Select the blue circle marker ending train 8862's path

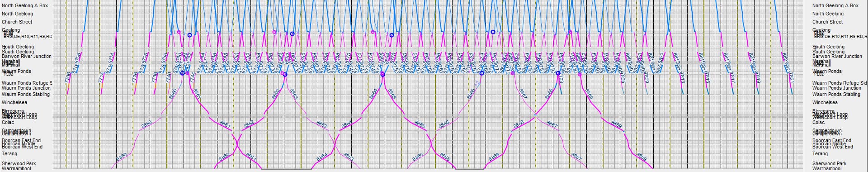(285, 74)
